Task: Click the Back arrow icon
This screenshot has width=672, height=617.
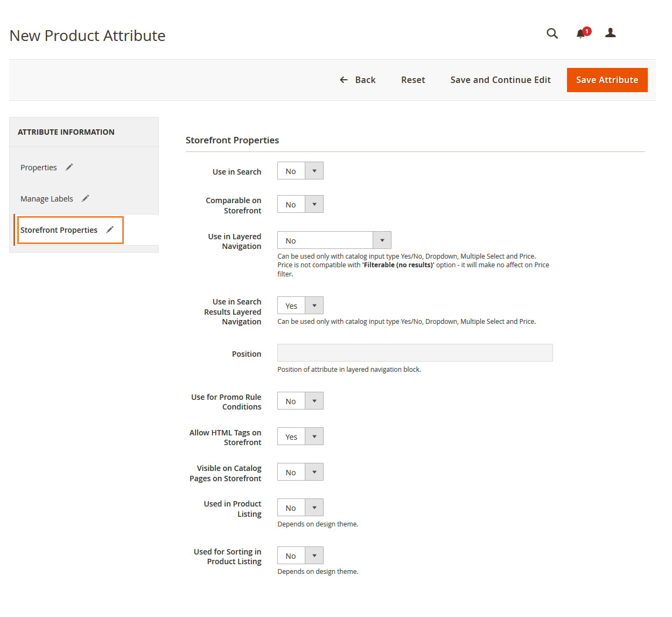Action: 344,80
